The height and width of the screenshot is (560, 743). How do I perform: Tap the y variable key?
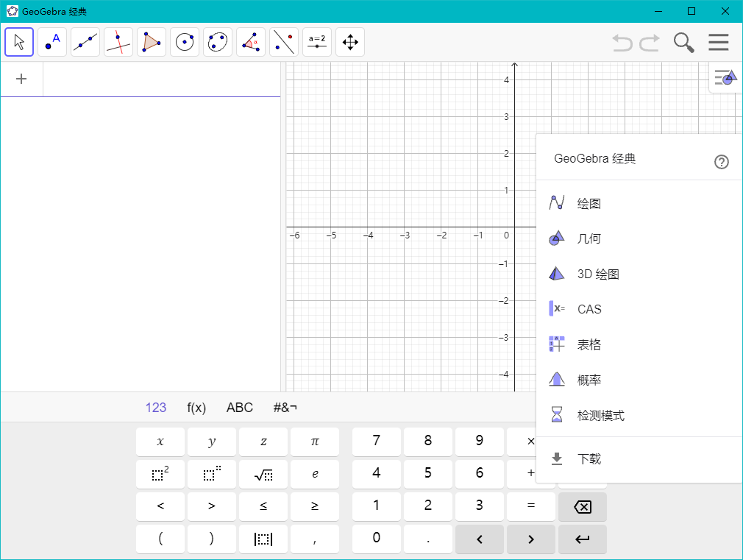coord(212,442)
